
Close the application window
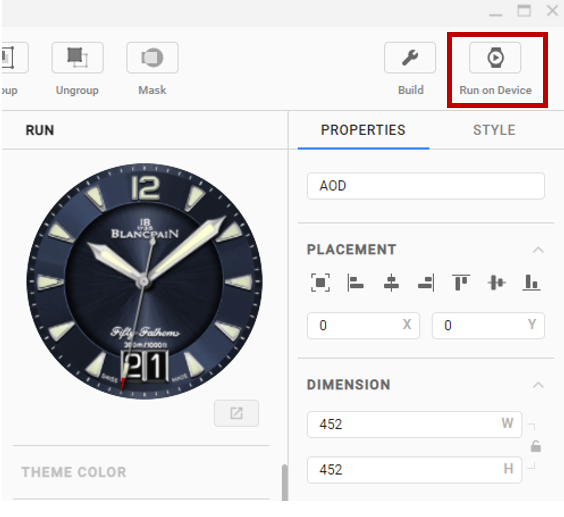coord(552,10)
